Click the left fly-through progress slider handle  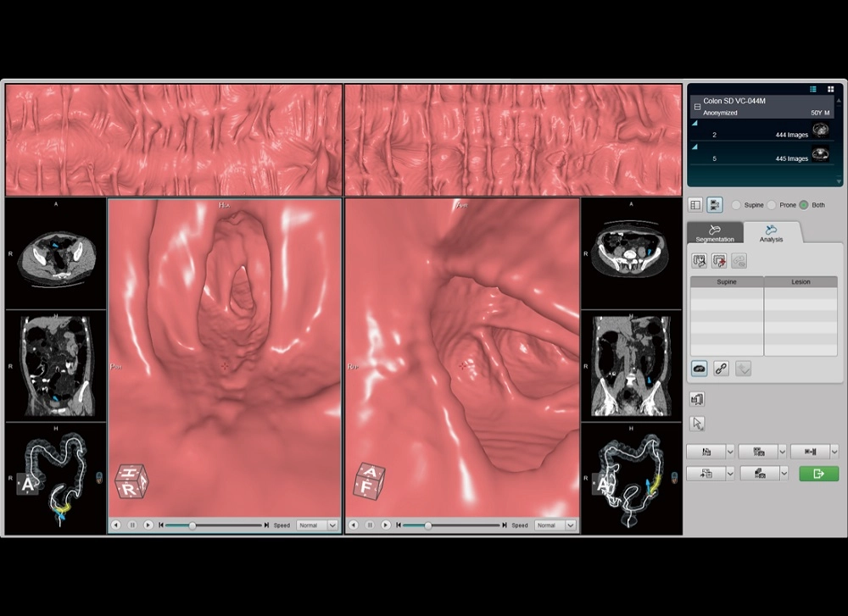(x=192, y=525)
